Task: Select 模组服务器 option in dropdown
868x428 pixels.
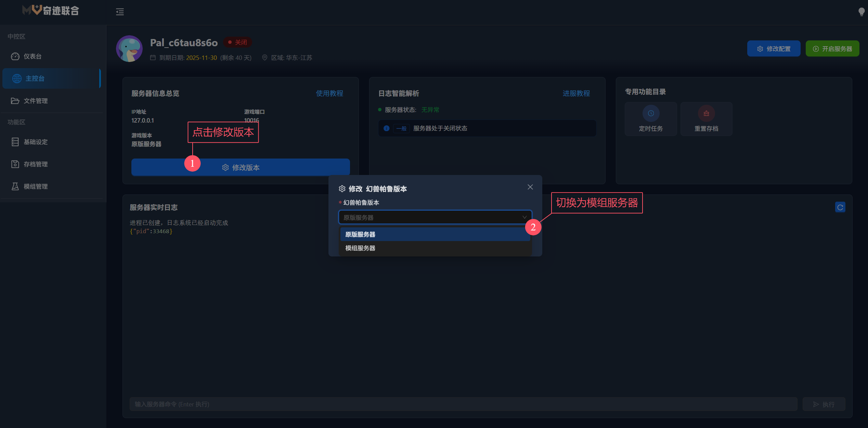Action: click(435, 248)
